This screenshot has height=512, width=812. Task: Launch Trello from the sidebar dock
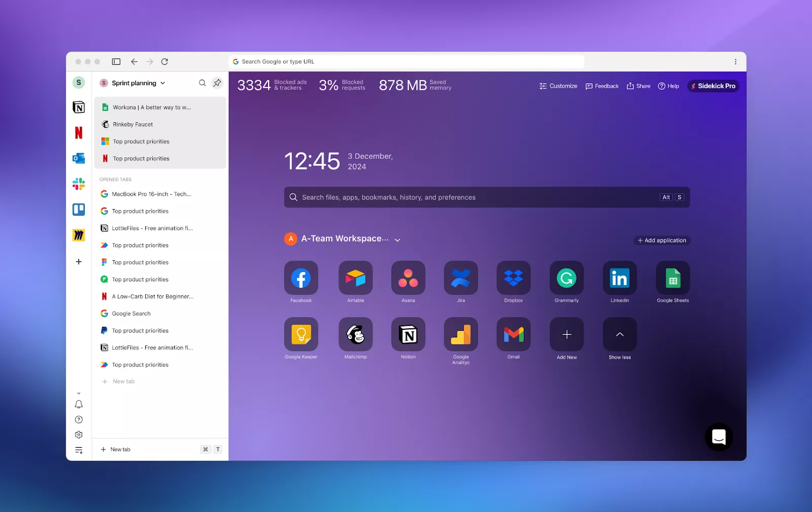pyautogui.click(x=79, y=210)
